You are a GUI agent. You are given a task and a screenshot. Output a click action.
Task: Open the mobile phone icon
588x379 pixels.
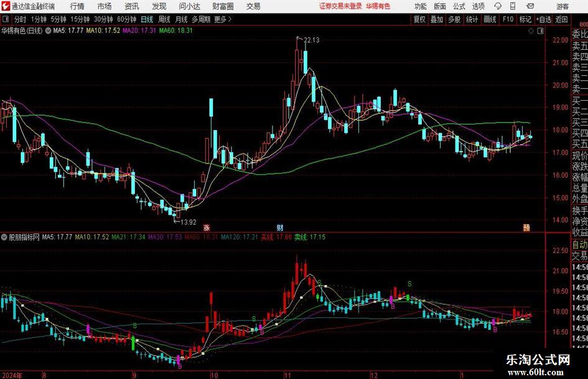(513, 6)
